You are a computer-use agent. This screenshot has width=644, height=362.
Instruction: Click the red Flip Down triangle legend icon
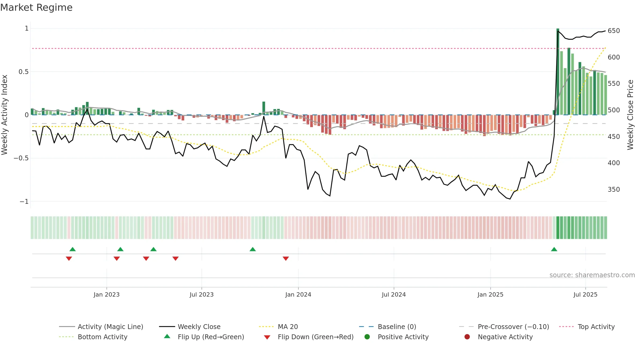click(267, 337)
